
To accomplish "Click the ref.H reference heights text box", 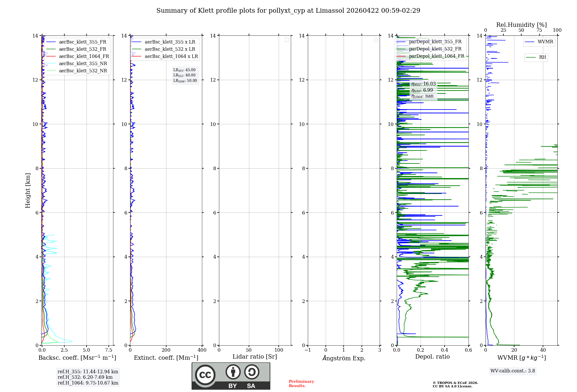I will 88,377.
